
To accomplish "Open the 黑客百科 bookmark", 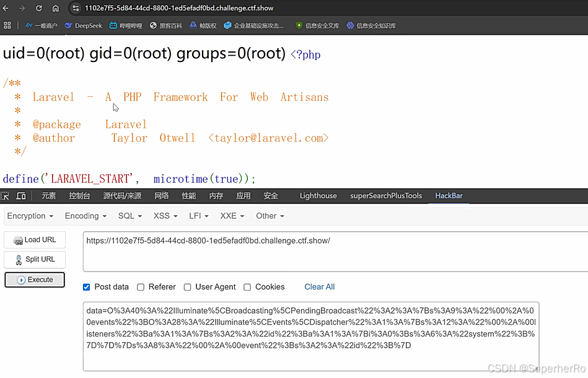I will (x=166, y=25).
